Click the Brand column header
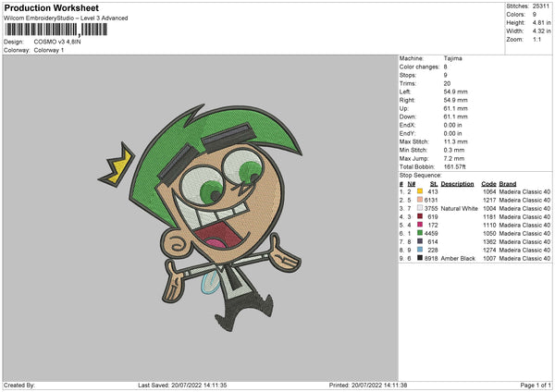The height and width of the screenshot is (392, 555). 508,183
